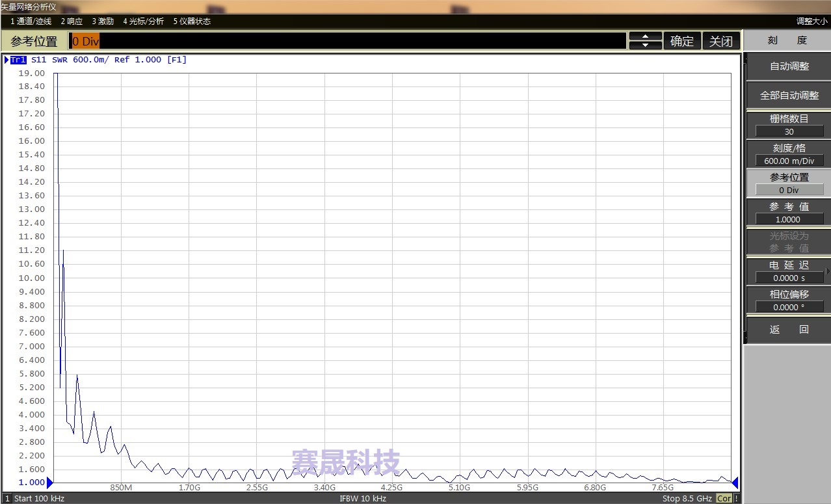Click the 0 Div reference position field
Image resolution: width=831 pixels, height=504 pixels.
[x=85, y=40]
